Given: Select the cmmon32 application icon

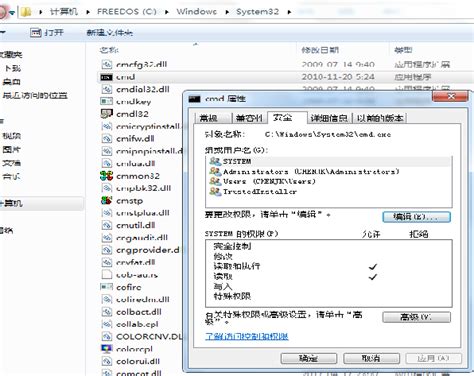Looking at the screenshot, I should (106, 176).
